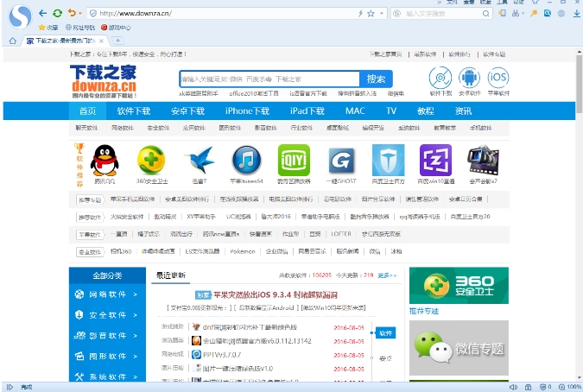Reload page with green refresh icon
Image resolution: width=583 pixels, height=392 pixels.
(x=57, y=13)
